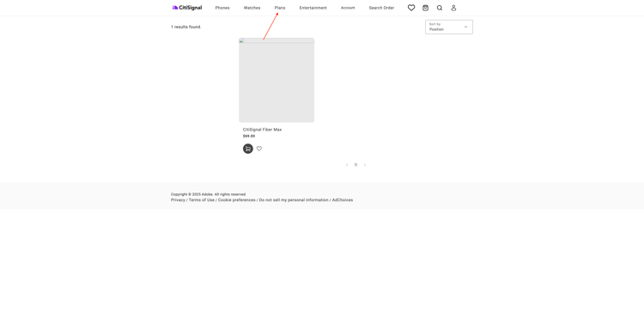Go to next results page arrow
This screenshot has width=644, height=331.
365,165
